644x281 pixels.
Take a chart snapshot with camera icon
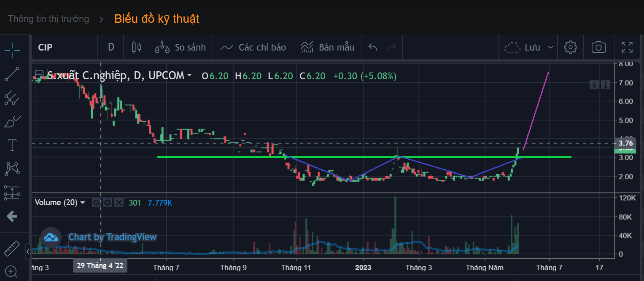598,47
